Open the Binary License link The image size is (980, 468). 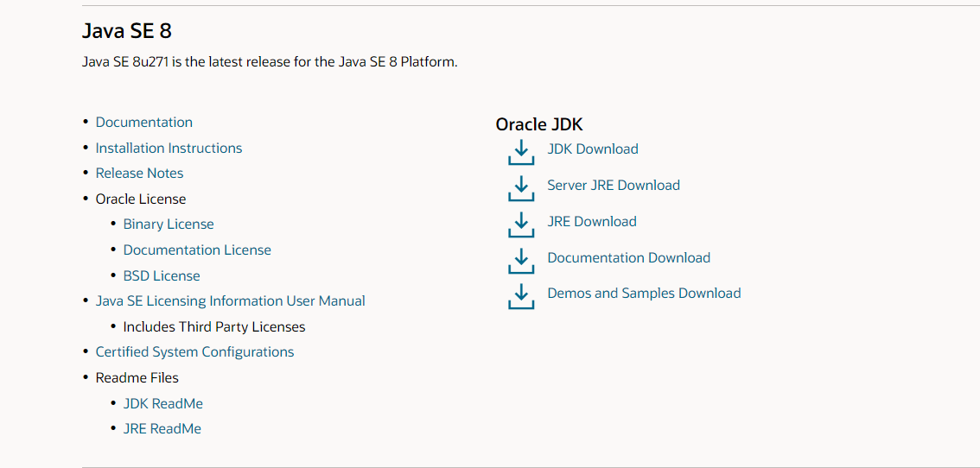click(x=169, y=224)
